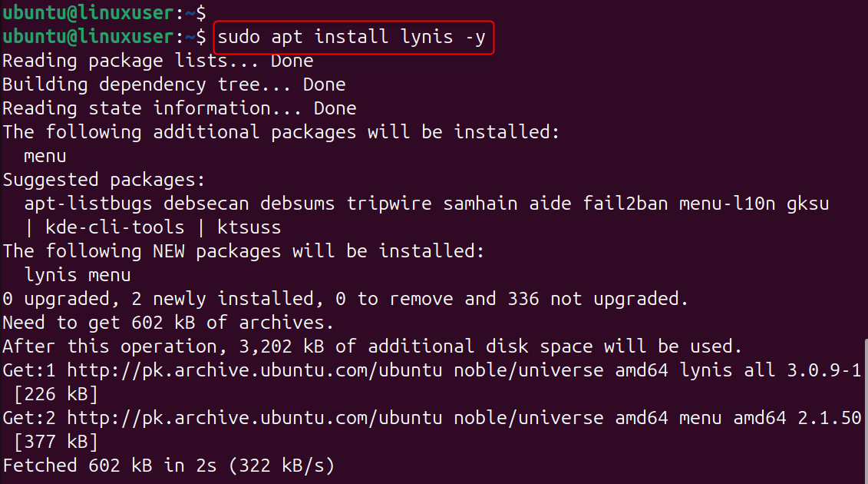Select lynis version number 3.0.9-1
868x484 pixels.
click(x=823, y=370)
